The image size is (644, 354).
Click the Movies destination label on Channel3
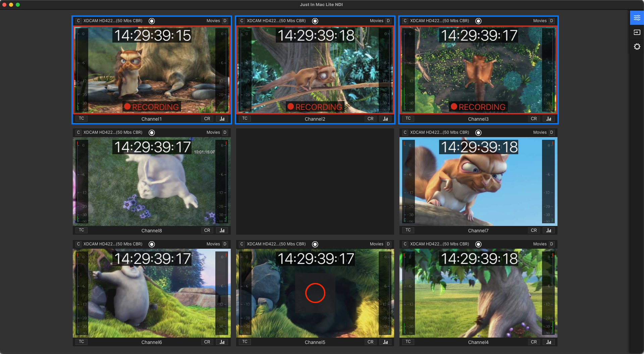point(540,21)
